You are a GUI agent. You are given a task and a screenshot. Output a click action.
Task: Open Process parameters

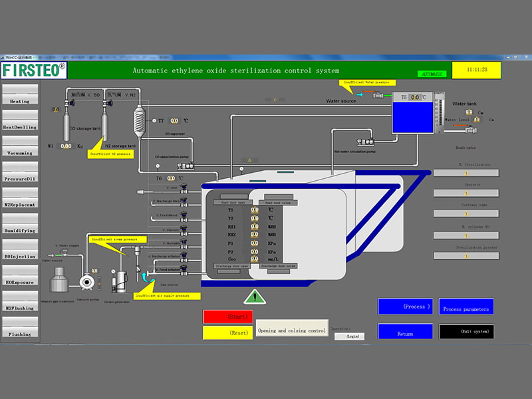(466, 307)
